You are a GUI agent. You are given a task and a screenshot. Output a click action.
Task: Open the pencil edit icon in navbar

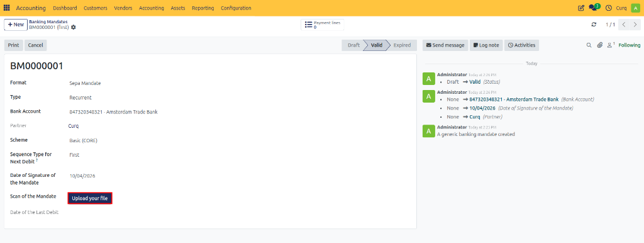point(580,8)
